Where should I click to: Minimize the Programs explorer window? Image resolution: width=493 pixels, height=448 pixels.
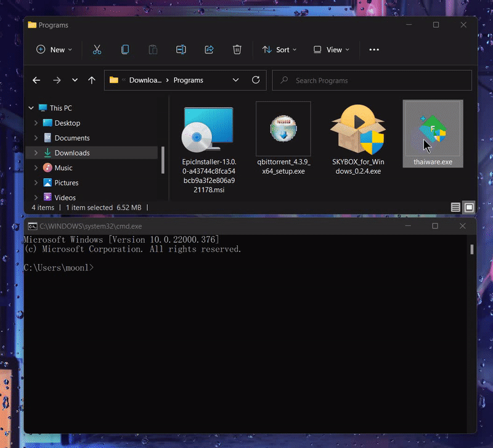(409, 25)
